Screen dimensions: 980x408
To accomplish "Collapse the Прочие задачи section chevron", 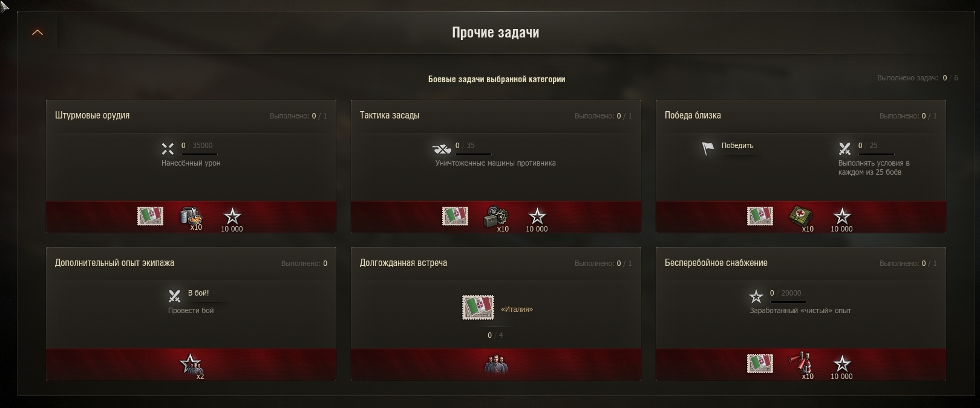I will click(37, 33).
